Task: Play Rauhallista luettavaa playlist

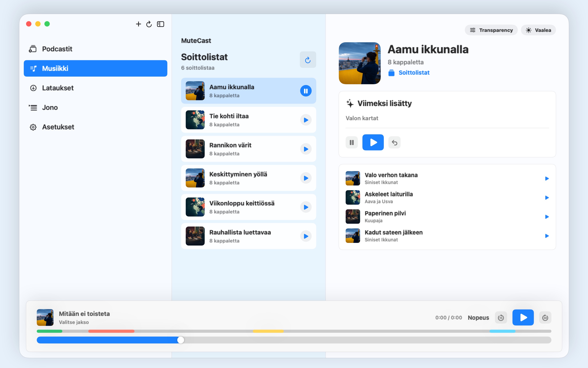Action: tap(306, 236)
